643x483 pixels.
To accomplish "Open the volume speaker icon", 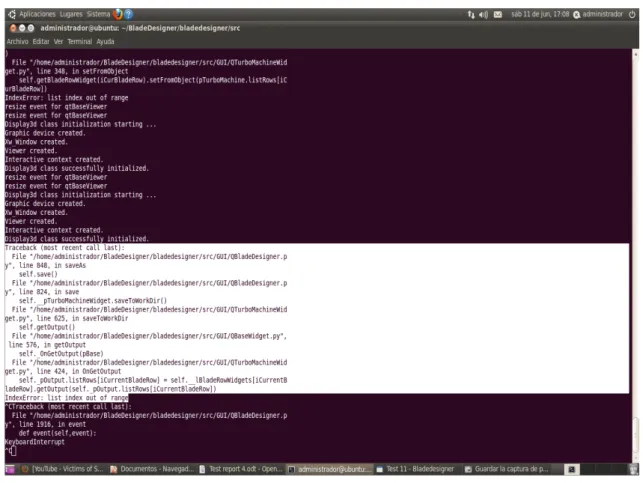I will [x=483, y=15].
